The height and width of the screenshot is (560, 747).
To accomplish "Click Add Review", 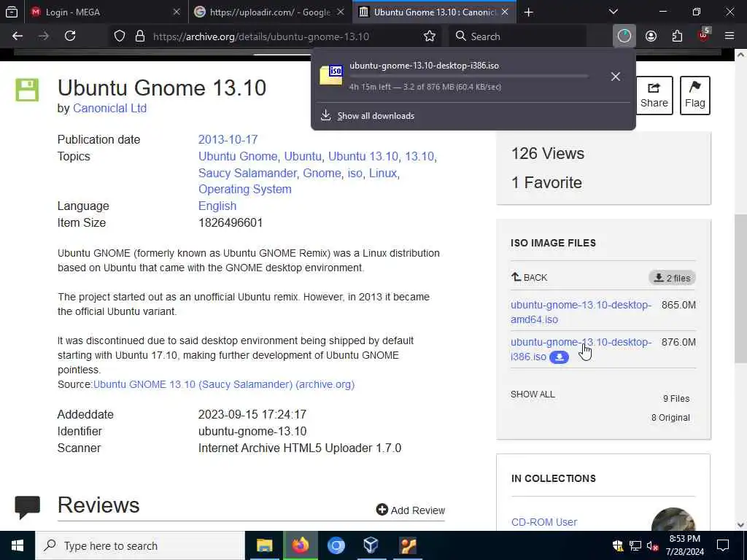I will tap(410, 510).
